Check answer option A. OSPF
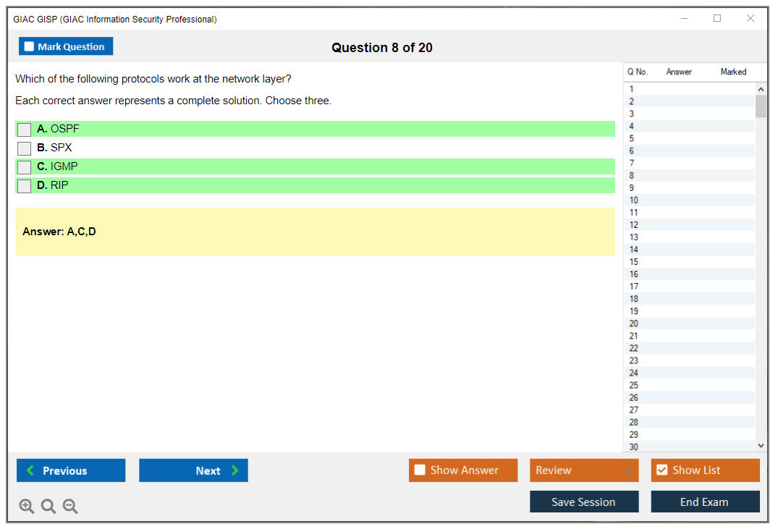This screenshot has height=532, width=778. point(24,129)
